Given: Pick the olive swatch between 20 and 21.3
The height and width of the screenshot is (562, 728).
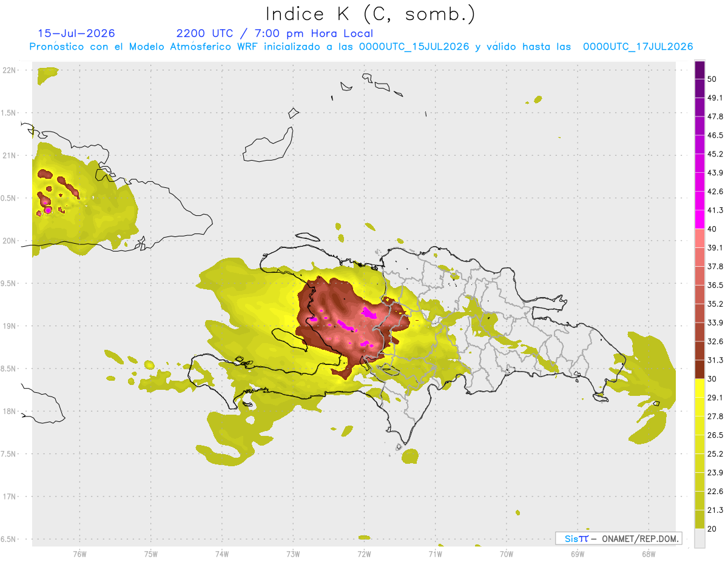Looking at the screenshot, I should (699, 519).
